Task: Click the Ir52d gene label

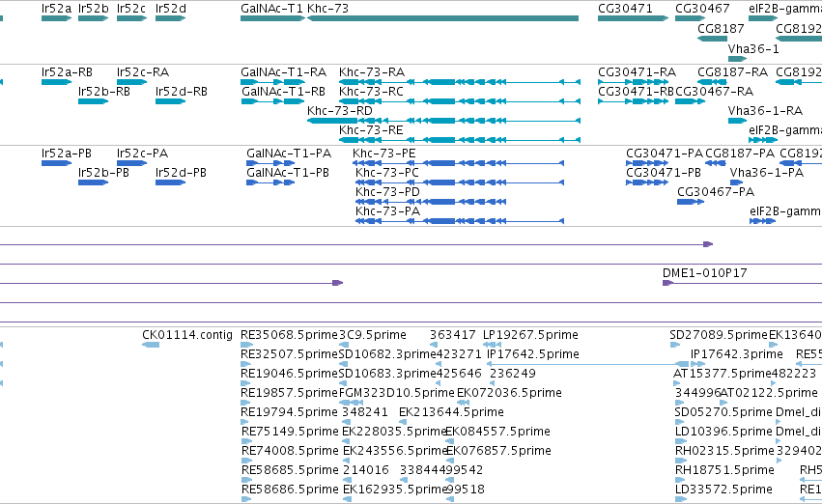Action: (x=171, y=9)
